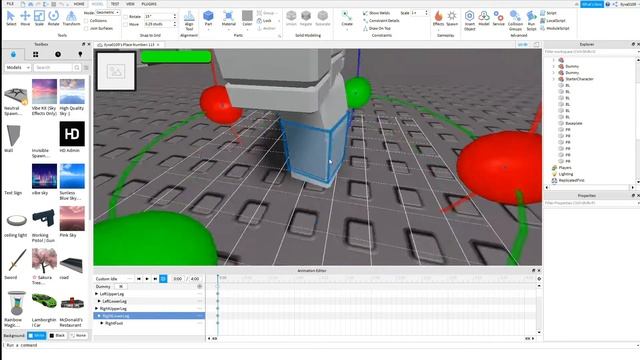Open the Mode Geometric dropdown
The height and width of the screenshot is (360, 640).
(108, 13)
